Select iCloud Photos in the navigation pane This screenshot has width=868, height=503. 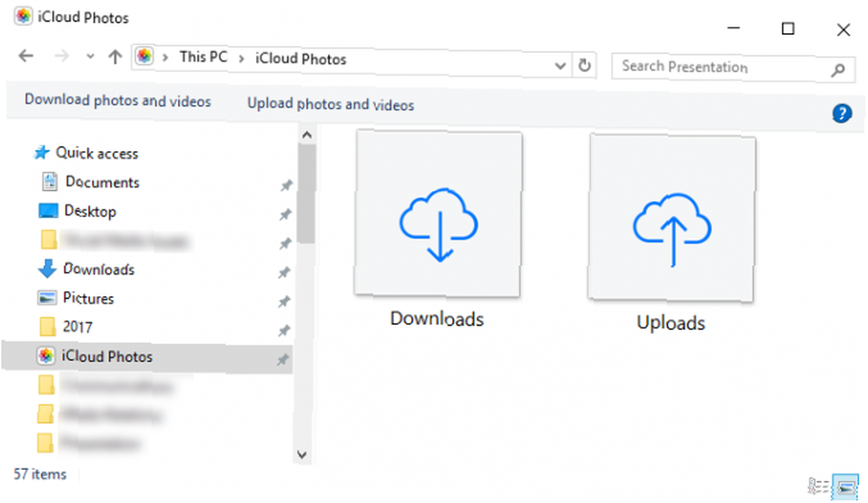(x=148, y=357)
